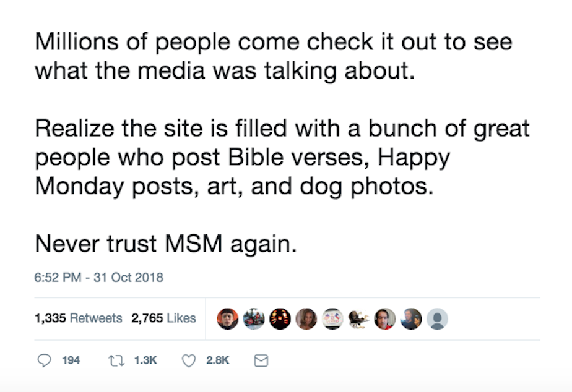Click the 6:52 PM - 31 Oct 2018 timestamp

click(x=99, y=278)
